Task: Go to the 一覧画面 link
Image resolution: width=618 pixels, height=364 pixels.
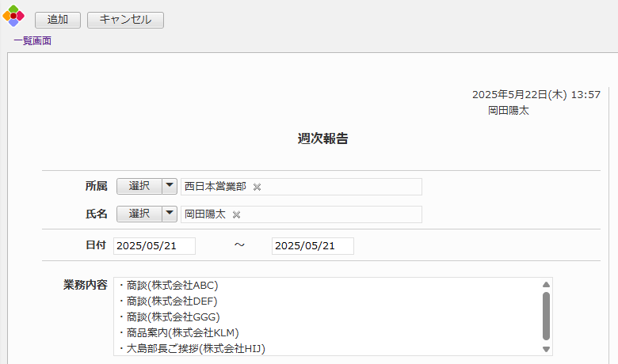Action: point(32,41)
